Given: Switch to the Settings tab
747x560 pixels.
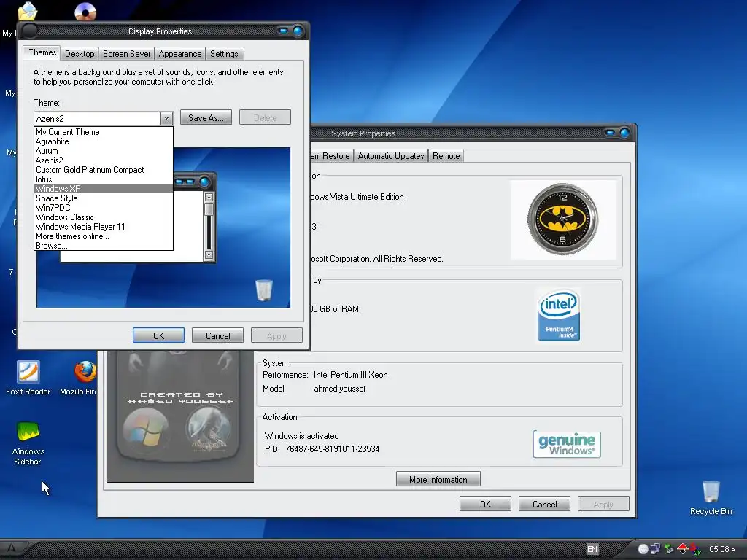Looking at the screenshot, I should pyautogui.click(x=224, y=54).
